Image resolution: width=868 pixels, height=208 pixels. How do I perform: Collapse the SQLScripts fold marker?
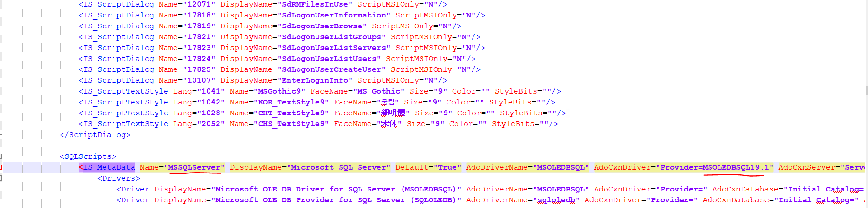(1, 156)
